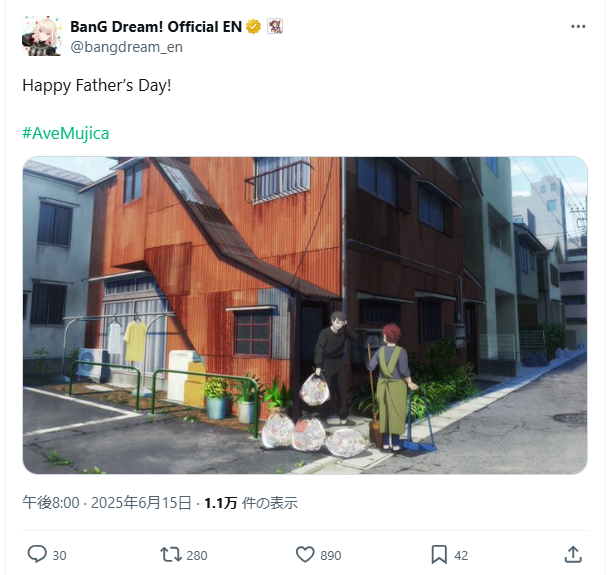Screen dimensions: 609x575
Task: Click the bookmark count 42
Action: tap(461, 556)
